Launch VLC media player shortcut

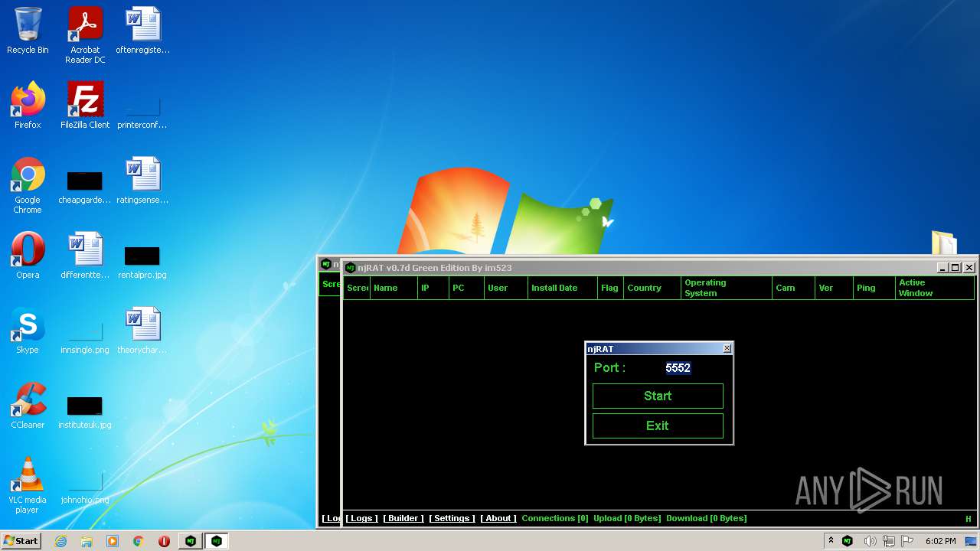click(x=28, y=485)
